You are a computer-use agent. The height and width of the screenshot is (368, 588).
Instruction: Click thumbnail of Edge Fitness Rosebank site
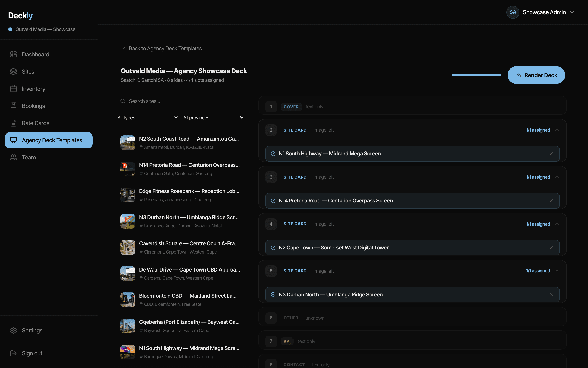(x=128, y=195)
